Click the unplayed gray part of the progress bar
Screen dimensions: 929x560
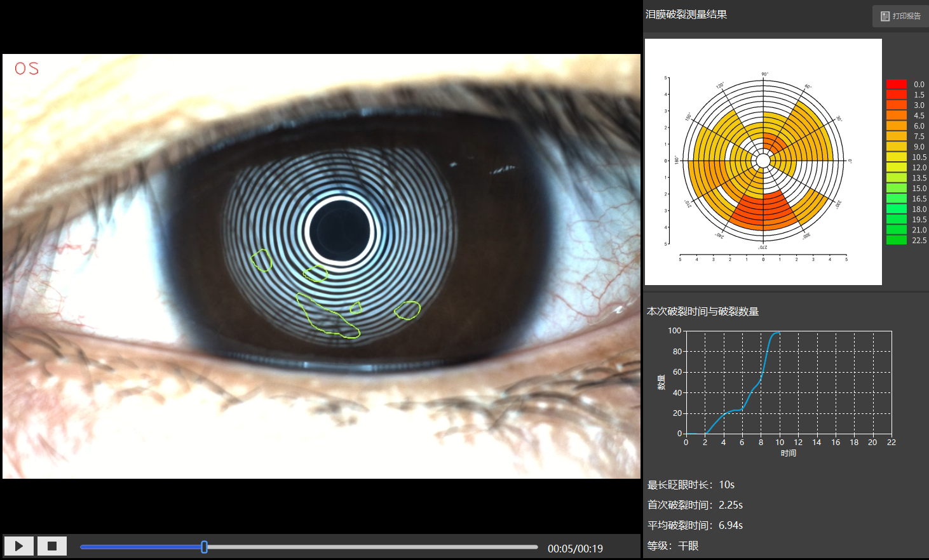coord(372,547)
